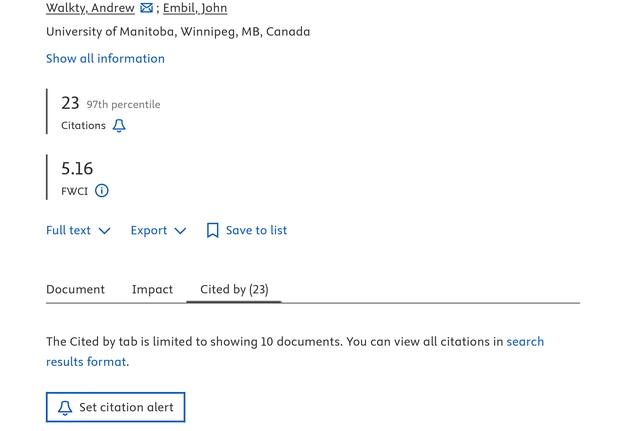This screenshot has width=626, height=431.
Task: Click the bell icon in Set citation alert
Action: (65, 408)
